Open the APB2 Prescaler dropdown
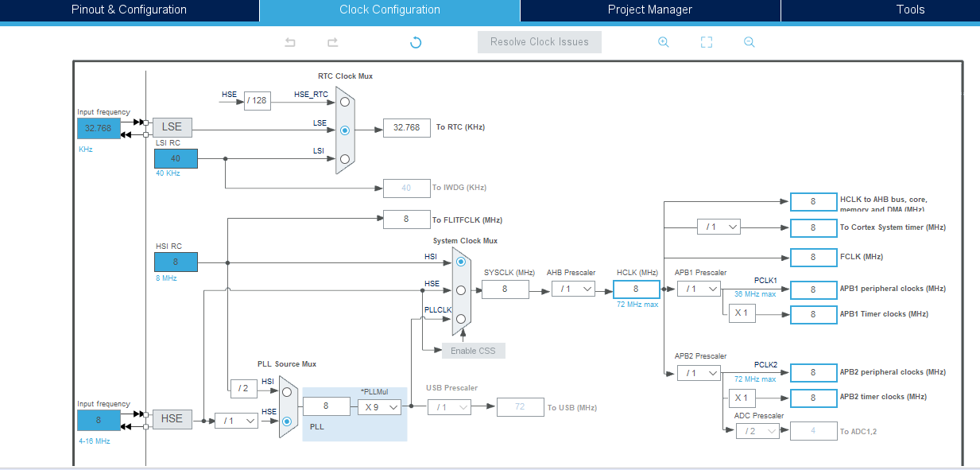 [x=699, y=372]
